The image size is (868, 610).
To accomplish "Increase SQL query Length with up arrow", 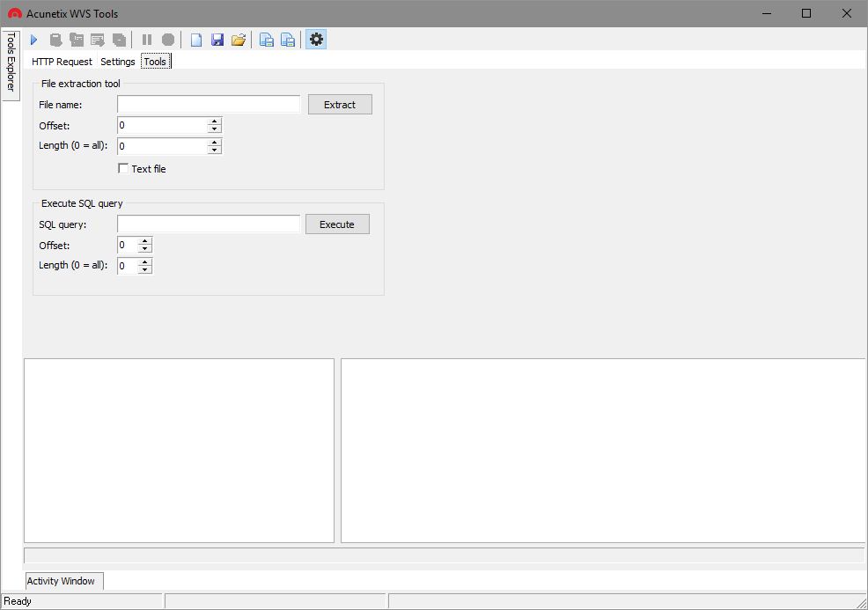I will coord(144,261).
